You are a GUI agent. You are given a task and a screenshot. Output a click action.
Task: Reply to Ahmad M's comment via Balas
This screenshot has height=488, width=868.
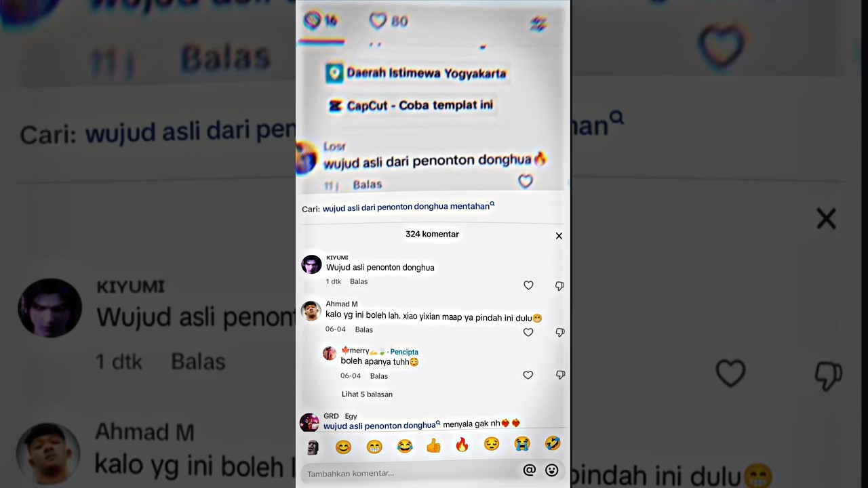pyautogui.click(x=364, y=329)
